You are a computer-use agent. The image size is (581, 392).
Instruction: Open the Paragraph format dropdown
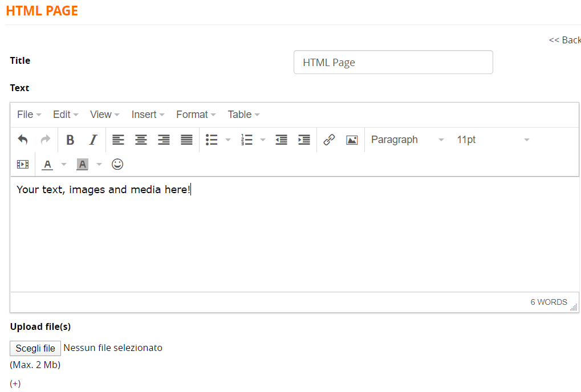[407, 140]
